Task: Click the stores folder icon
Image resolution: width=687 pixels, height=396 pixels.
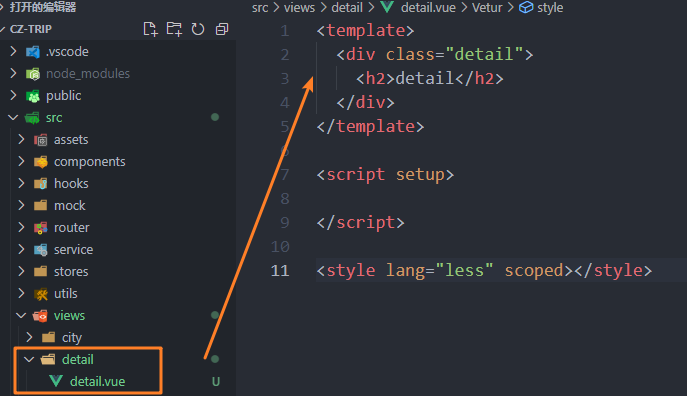Action: 41,271
